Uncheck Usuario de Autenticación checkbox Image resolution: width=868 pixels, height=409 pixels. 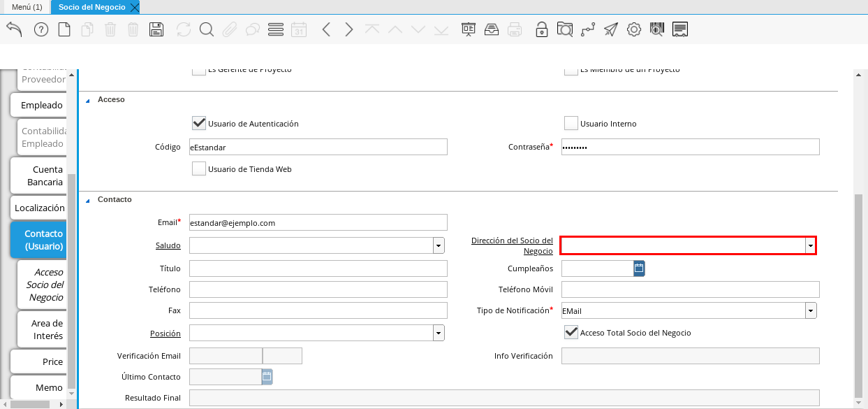[x=199, y=124]
